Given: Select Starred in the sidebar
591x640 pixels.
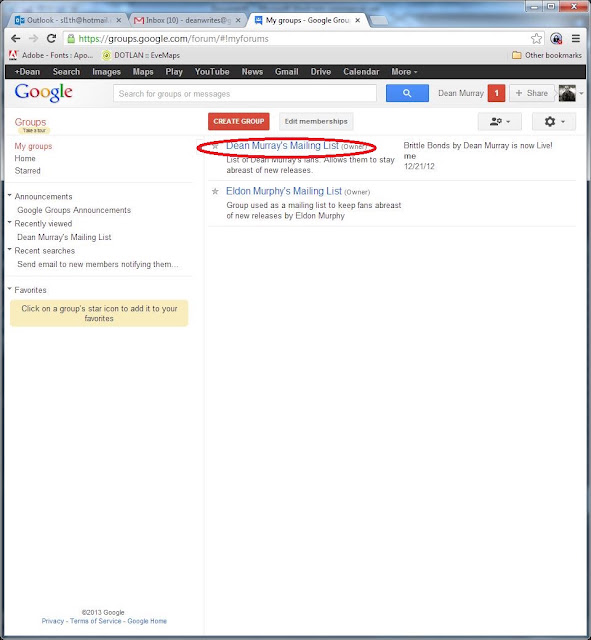Looking at the screenshot, I should click(27, 171).
